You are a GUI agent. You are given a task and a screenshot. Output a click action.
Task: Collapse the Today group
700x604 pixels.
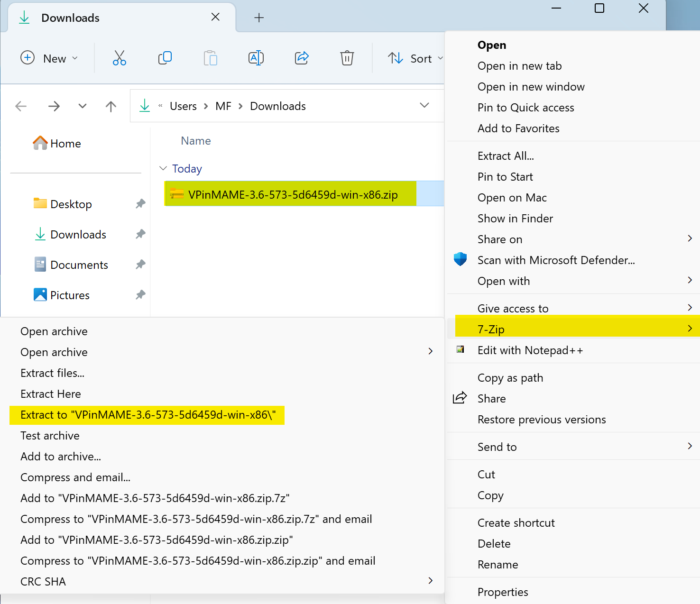(163, 169)
